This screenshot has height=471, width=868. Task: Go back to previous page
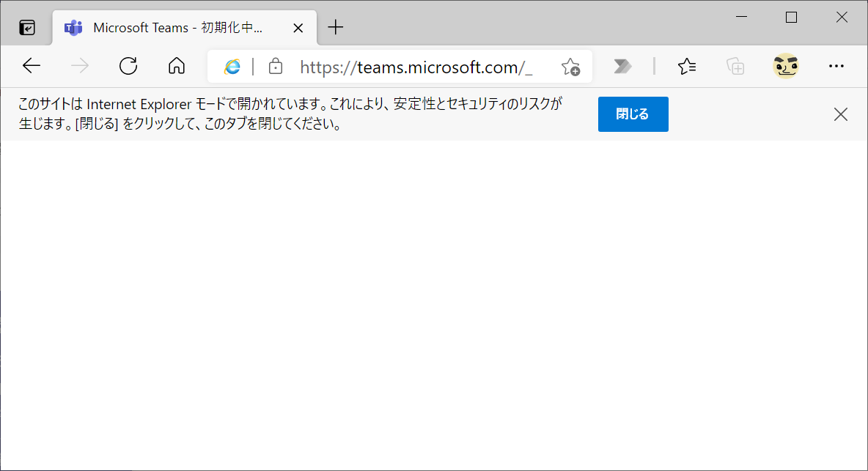pyautogui.click(x=32, y=67)
